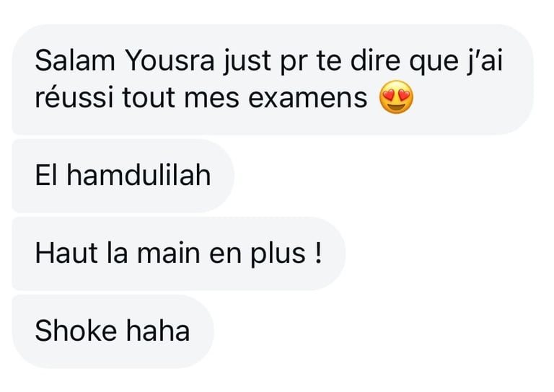Select the word 'Haut' in third message

click(66, 254)
